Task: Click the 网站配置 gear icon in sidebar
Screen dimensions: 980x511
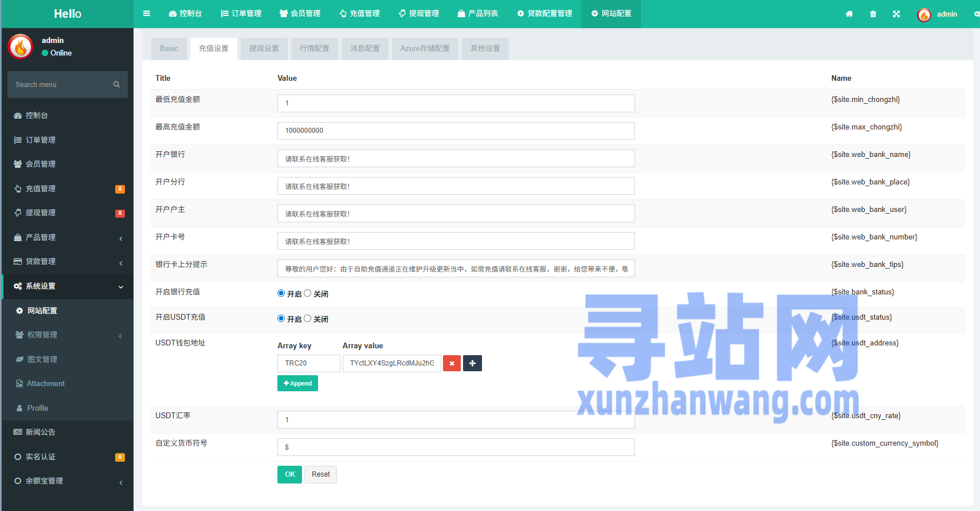Action: pos(19,310)
